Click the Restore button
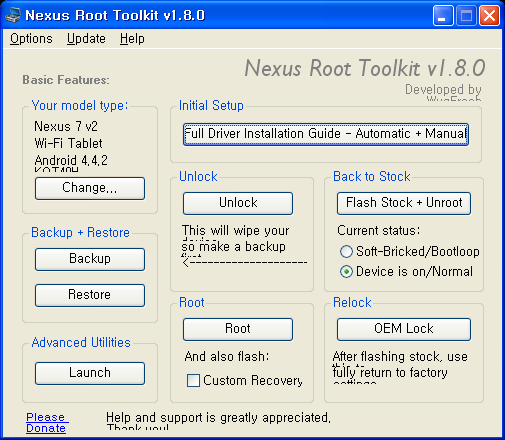The image size is (505, 440). (x=90, y=295)
